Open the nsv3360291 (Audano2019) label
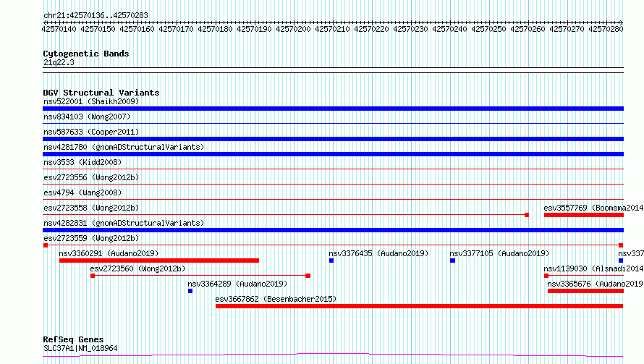Viewport: 644px width, 364px height. point(109,253)
